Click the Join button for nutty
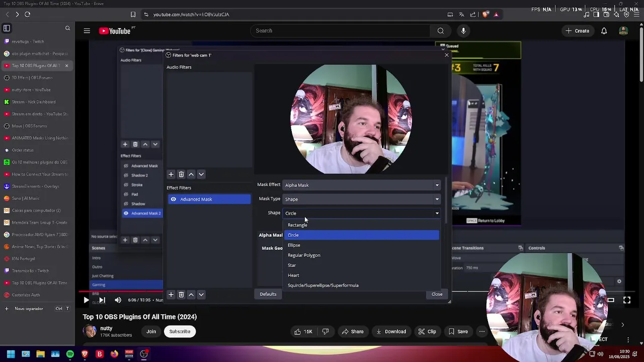The image size is (644, 362). [x=151, y=331]
